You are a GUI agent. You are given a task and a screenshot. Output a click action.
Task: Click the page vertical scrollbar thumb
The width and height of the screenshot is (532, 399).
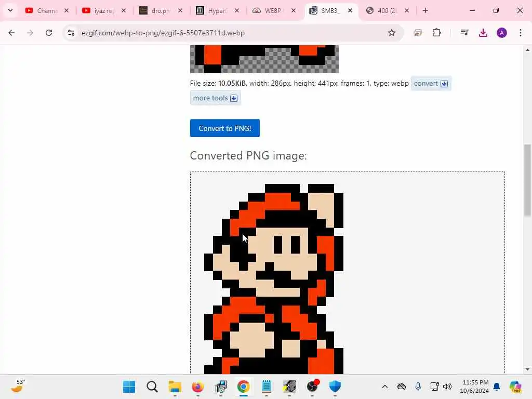(x=527, y=180)
